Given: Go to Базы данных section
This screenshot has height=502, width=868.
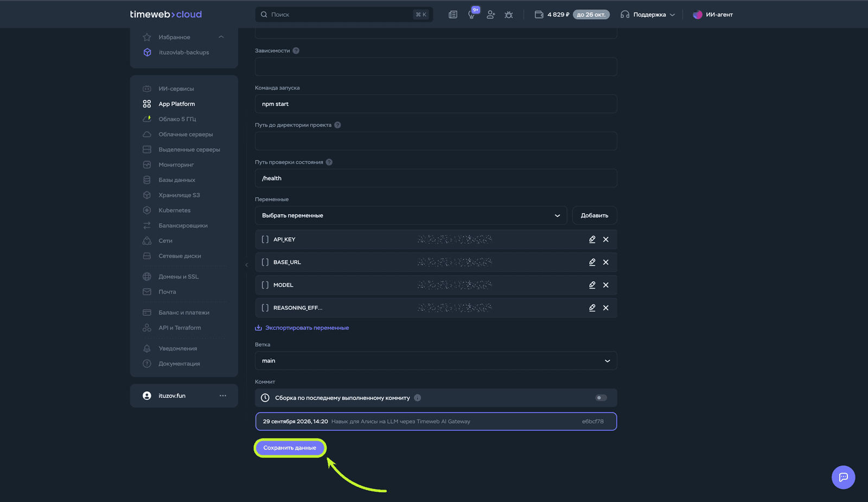Looking at the screenshot, I should coord(177,180).
